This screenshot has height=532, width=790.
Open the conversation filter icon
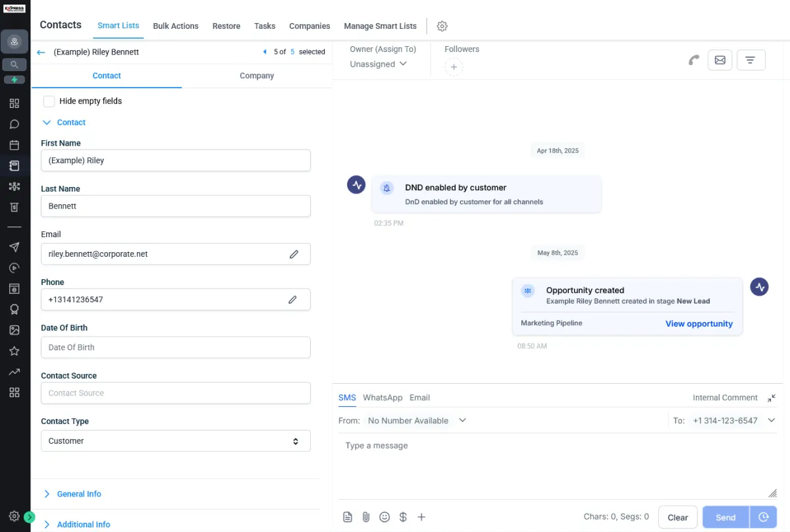[x=750, y=60]
